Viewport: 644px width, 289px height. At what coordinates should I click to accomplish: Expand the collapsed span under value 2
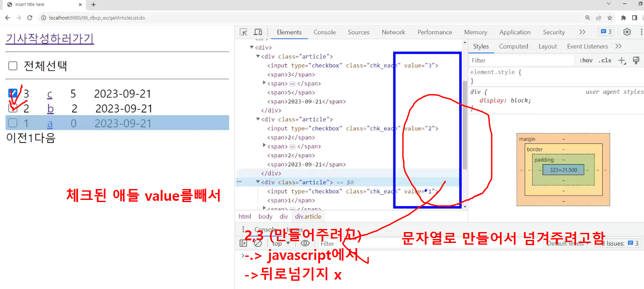click(264, 146)
